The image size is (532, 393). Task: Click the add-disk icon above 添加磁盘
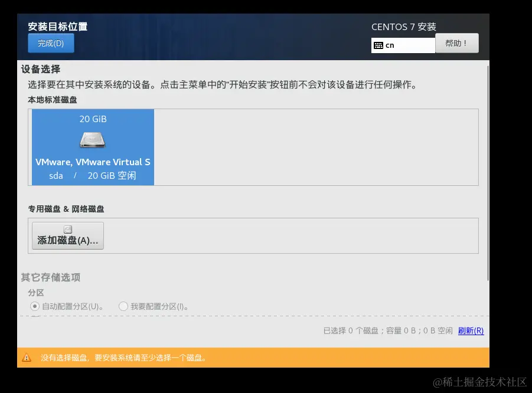click(x=68, y=230)
